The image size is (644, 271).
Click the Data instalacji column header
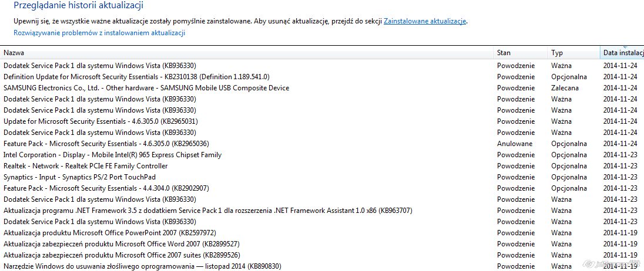622,52
